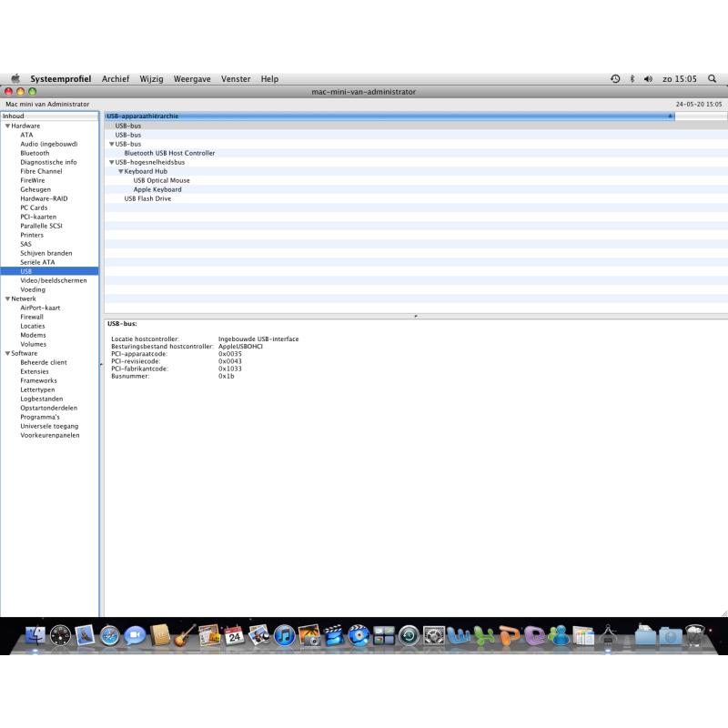Sort by USB-apparaathiërarchie column header
728x728 pixels.
click(x=389, y=116)
